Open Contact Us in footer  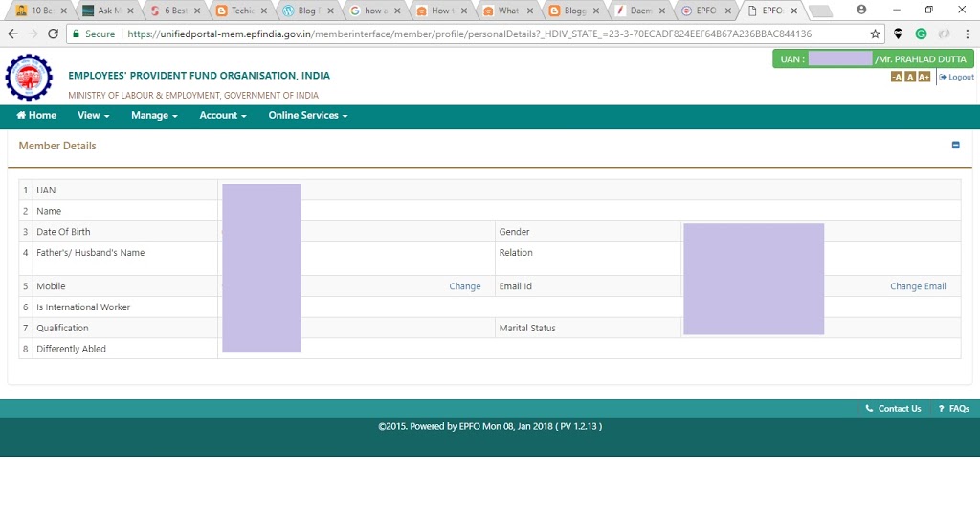coord(893,408)
